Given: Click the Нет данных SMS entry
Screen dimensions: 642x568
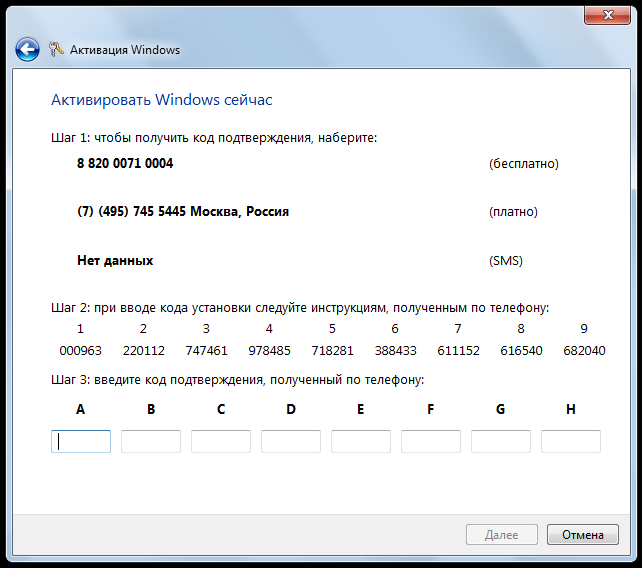Looking at the screenshot, I should point(115,260).
